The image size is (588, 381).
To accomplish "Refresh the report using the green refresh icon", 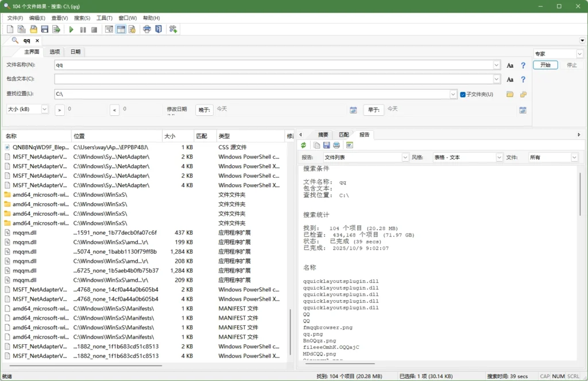I will pos(303,145).
